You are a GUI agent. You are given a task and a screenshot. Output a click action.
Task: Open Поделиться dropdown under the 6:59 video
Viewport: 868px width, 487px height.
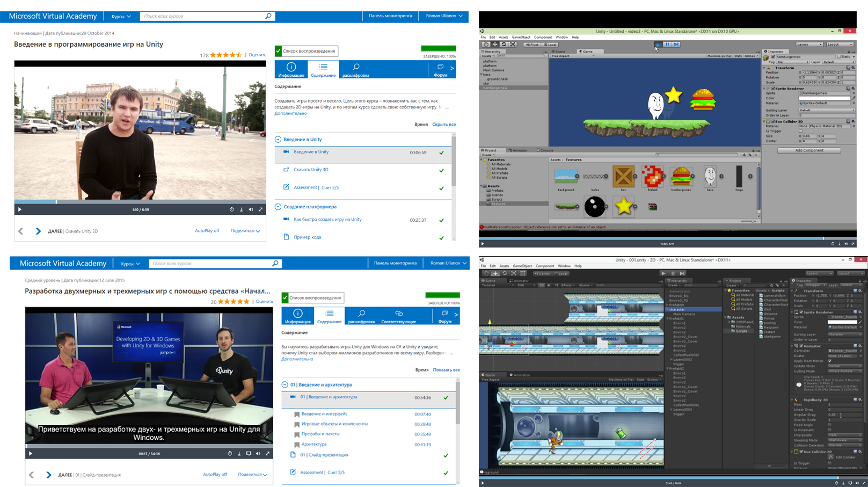point(245,231)
